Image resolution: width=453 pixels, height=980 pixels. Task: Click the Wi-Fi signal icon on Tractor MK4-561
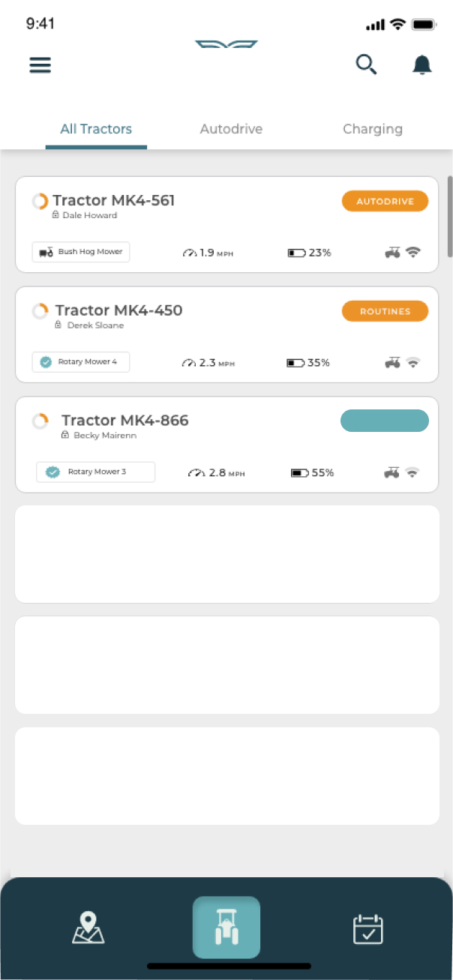(413, 252)
